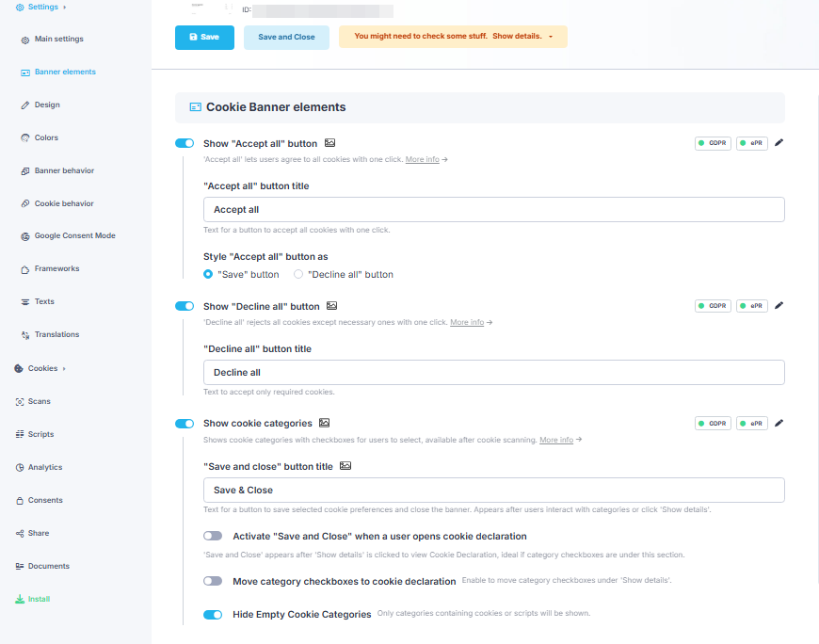The height and width of the screenshot is (644, 819).
Task: Expand the Settings section arrow in the sidebar
Action: pos(65,8)
